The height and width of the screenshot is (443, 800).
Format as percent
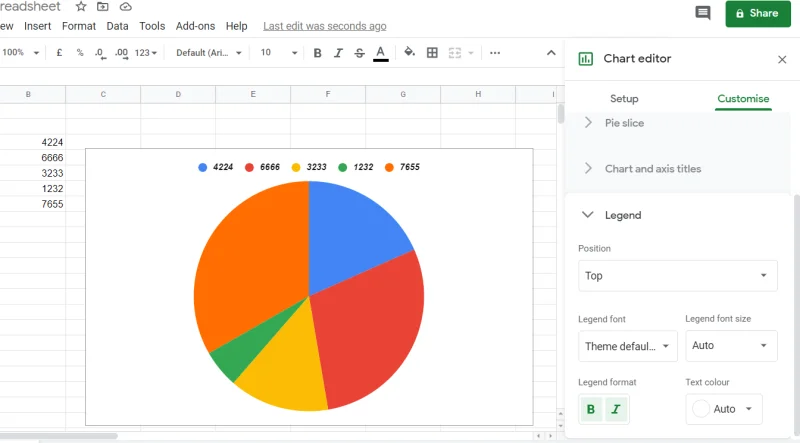coord(80,53)
